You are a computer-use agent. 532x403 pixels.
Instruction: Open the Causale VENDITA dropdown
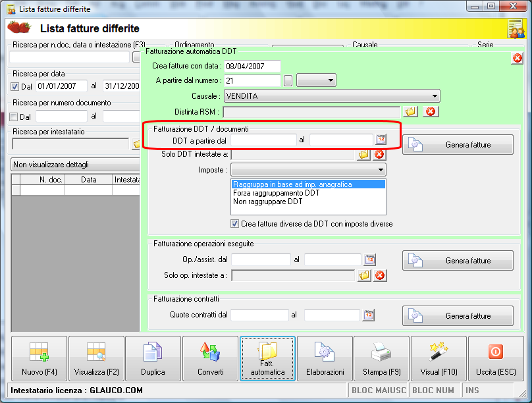click(332, 96)
